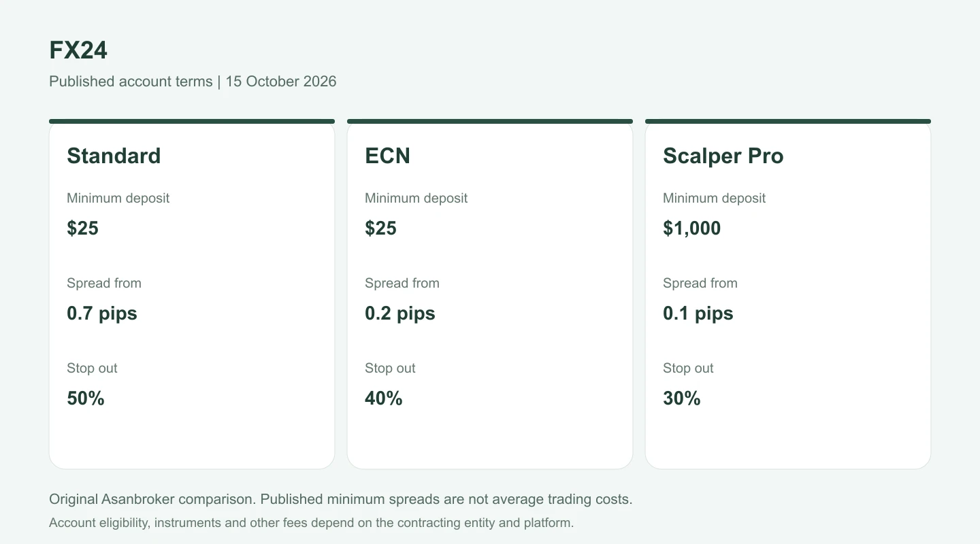The width and height of the screenshot is (980, 544).
Task: Click the 40% stop out value
Action: point(384,398)
